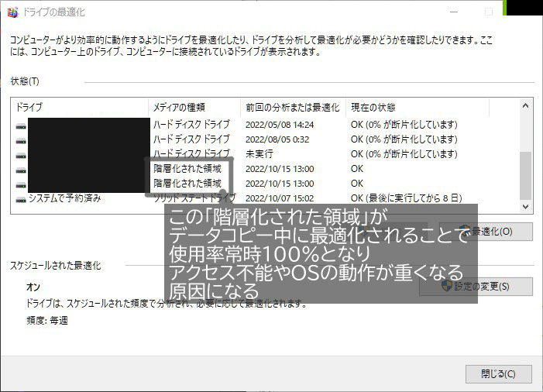Select システムで予約済み drive row
This screenshot has width=543, height=392.
239,198
